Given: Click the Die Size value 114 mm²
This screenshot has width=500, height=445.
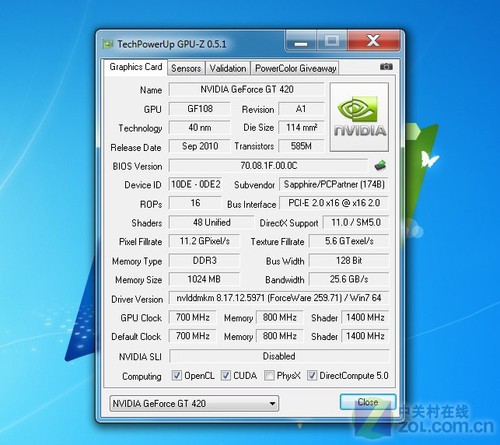Looking at the screenshot, I should pos(301,127).
